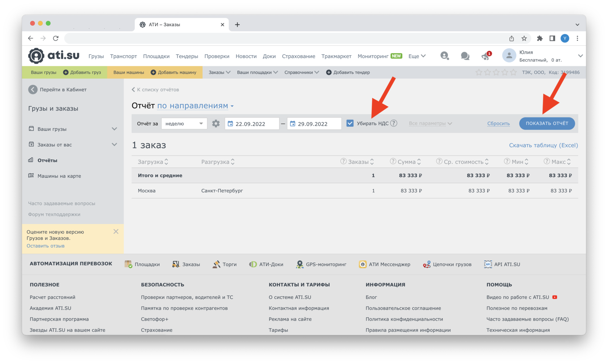608x364 pixels.
Task: Open Проверки in top navigation
Action: pyautogui.click(x=217, y=56)
